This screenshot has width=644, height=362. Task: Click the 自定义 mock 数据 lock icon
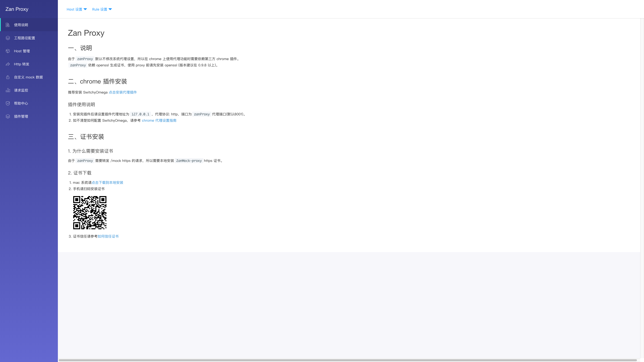[x=8, y=77]
